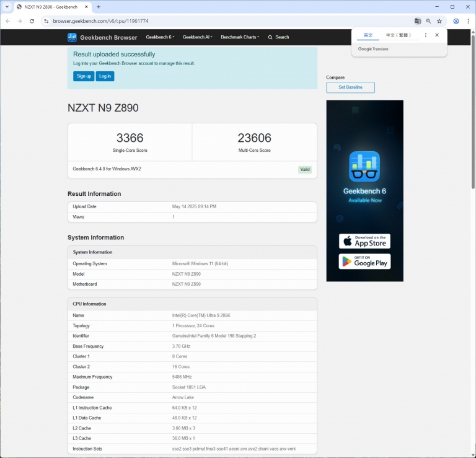Click the NZXT N9 Z890 page heading

[103, 108]
